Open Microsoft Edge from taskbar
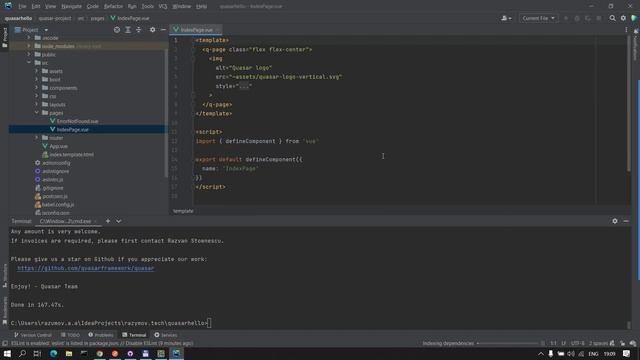640x360 pixels. [53, 353]
